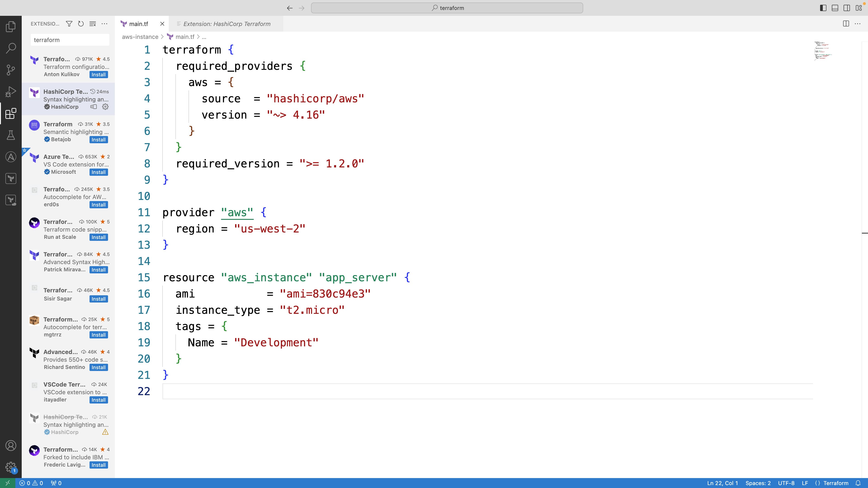Refresh the extensions list
This screenshot has height=488, width=868.
(81, 23)
